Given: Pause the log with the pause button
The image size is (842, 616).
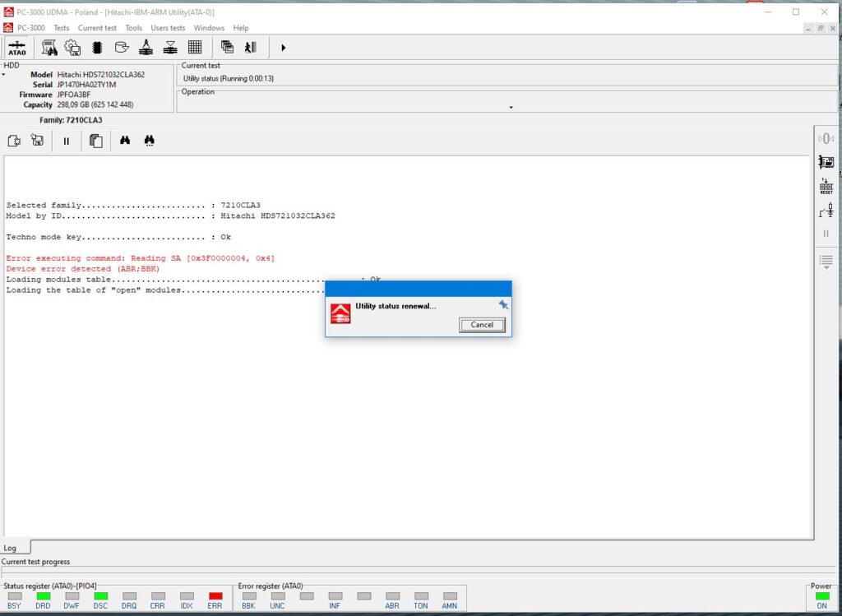Looking at the screenshot, I should [66, 141].
